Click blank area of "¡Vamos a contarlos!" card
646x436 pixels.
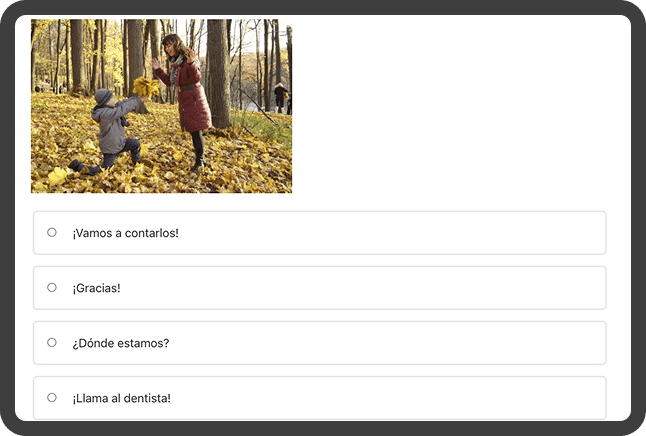click(400, 233)
